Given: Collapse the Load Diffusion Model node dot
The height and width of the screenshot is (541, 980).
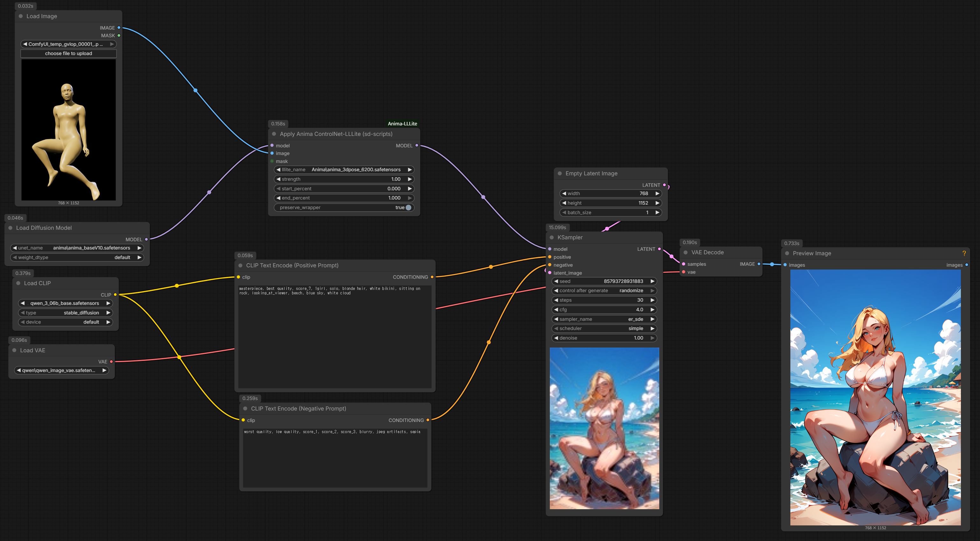Looking at the screenshot, I should [10, 228].
